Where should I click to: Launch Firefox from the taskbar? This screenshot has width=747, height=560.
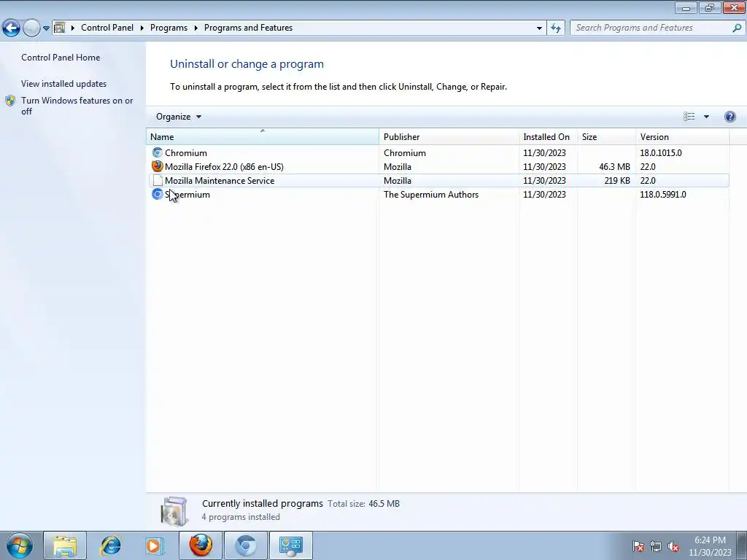coord(201,545)
